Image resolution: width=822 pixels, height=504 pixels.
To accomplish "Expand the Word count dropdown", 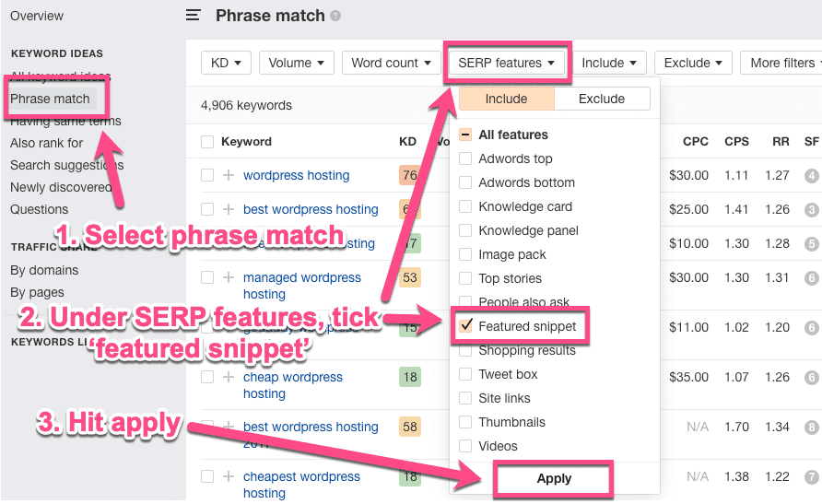I will (392, 63).
